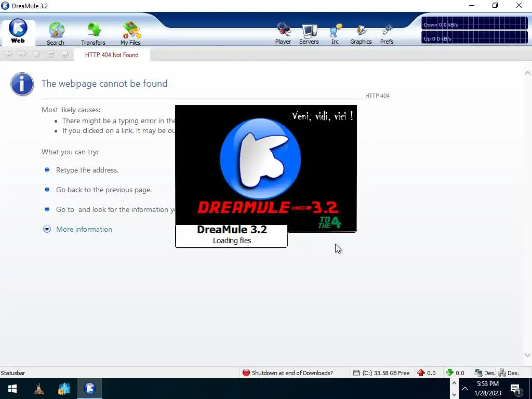
Task: Click the Loading files splash label
Action: point(232,241)
